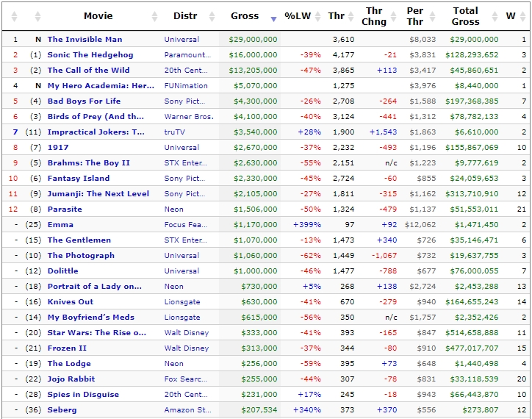Viewport: 532px width, 419px height.
Task: Select total gross $514,658,888
Action: pyautogui.click(x=472, y=333)
